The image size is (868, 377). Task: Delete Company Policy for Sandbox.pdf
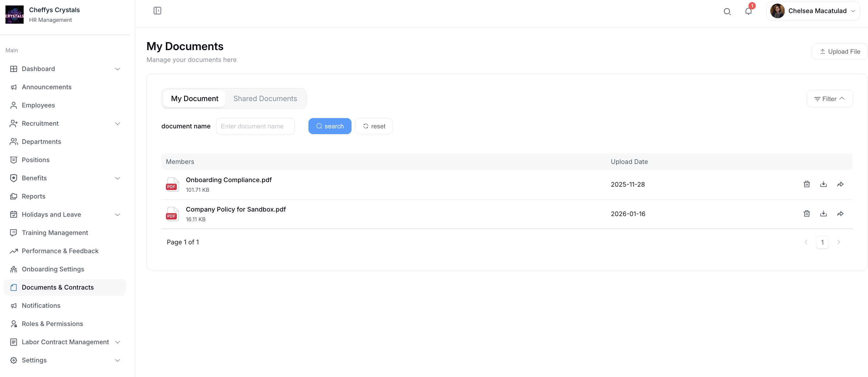[807, 213]
